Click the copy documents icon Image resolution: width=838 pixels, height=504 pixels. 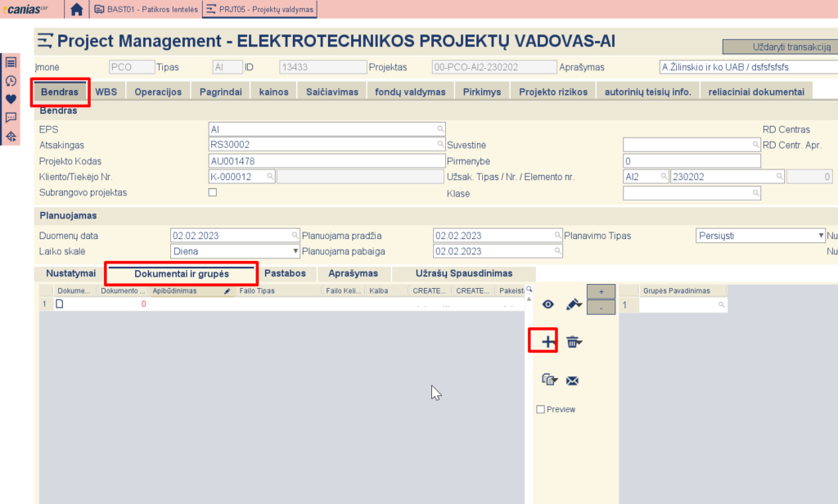click(x=548, y=380)
